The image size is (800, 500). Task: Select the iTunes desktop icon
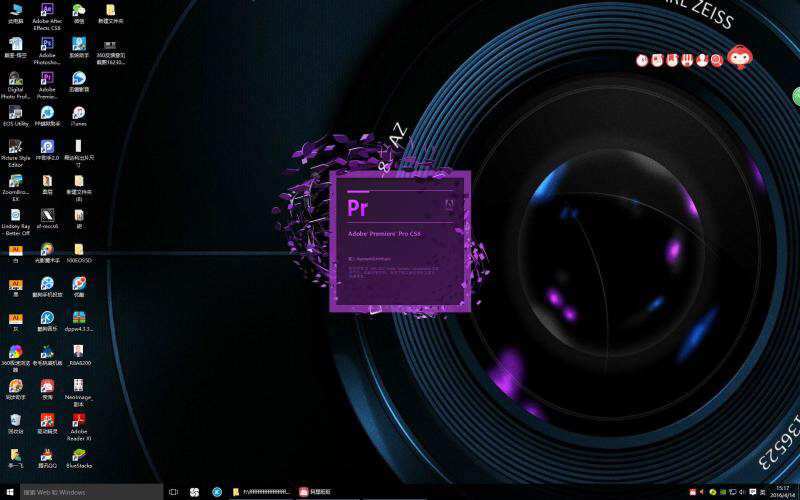coord(79,116)
